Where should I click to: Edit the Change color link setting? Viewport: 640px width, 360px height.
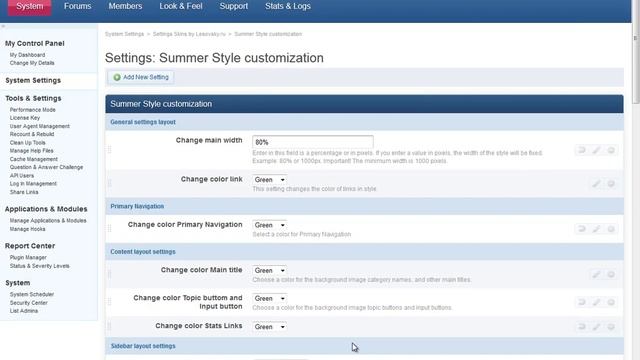pyautogui.click(x=596, y=184)
